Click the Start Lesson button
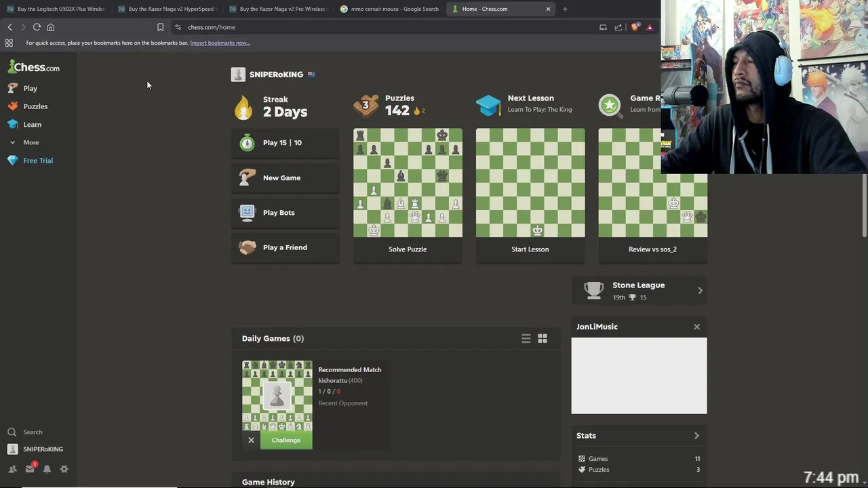Image resolution: width=868 pixels, height=488 pixels. click(530, 249)
